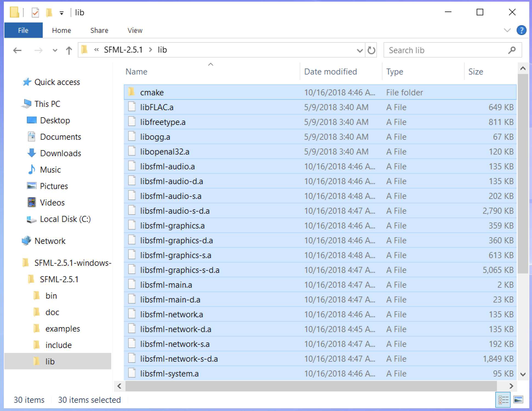Open Downloads in the navigation pane

pyautogui.click(x=61, y=153)
